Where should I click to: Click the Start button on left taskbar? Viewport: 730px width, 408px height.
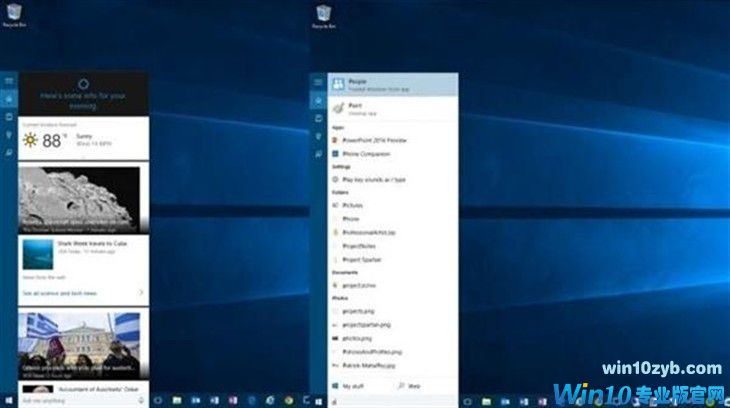click(x=8, y=400)
